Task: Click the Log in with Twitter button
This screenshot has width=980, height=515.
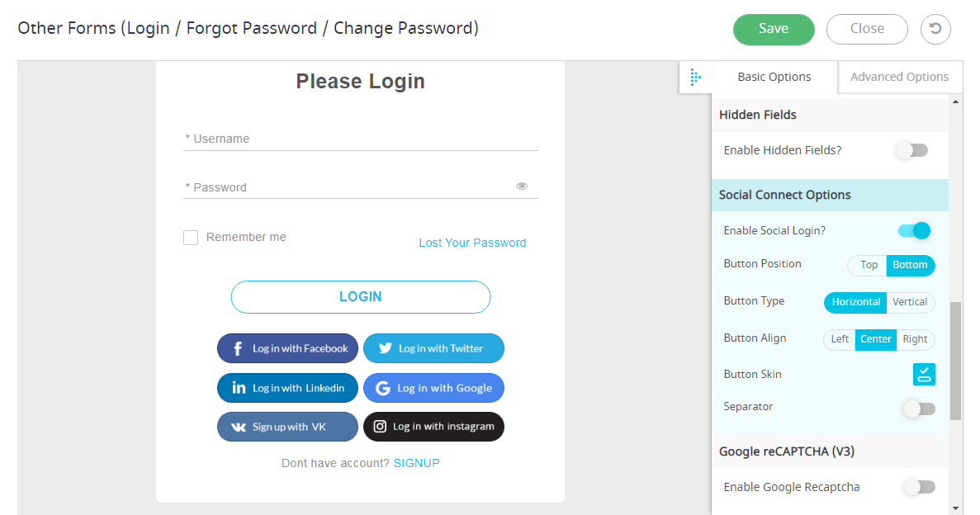Action: tap(433, 348)
